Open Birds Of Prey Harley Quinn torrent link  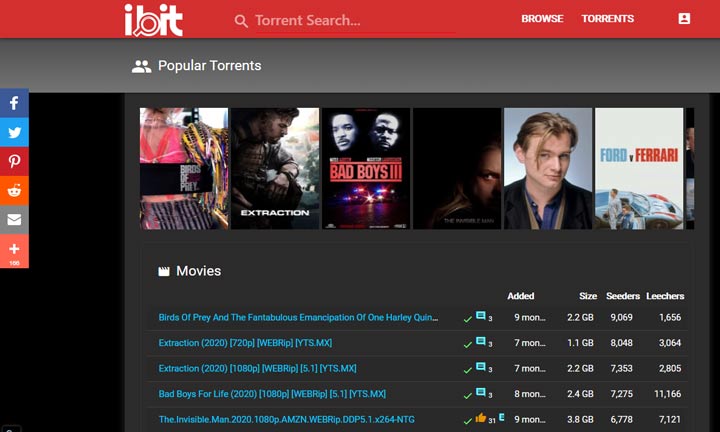point(298,317)
